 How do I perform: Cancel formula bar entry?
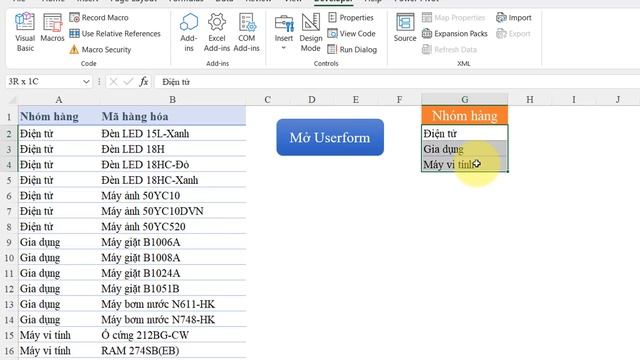113,82
